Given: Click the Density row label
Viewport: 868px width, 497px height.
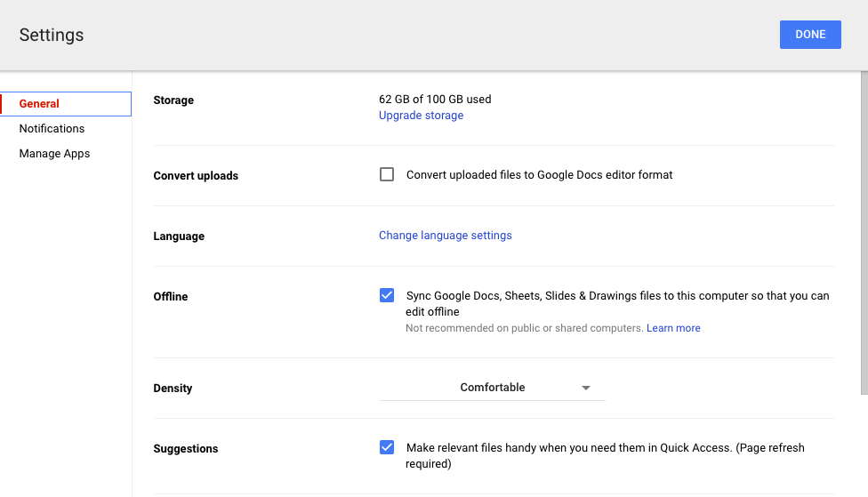Looking at the screenshot, I should (173, 388).
